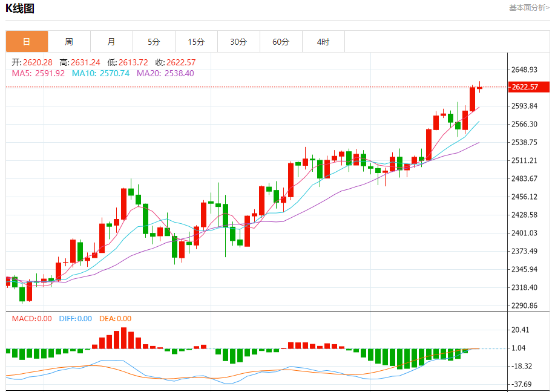The image size is (555, 392).
Task: Click the close price 2622.57 in header
Action: (181, 63)
